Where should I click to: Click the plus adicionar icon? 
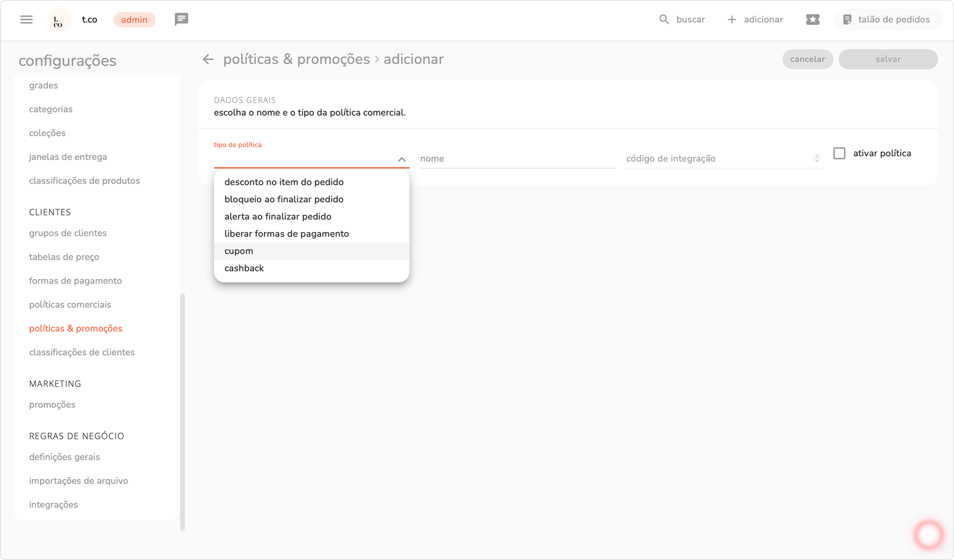click(732, 19)
